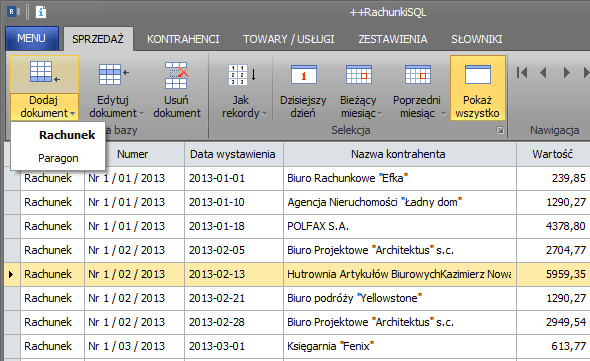Expand the Edytuj dokument dropdown arrow
Screen dimensions: 590x361
[x=141, y=113]
